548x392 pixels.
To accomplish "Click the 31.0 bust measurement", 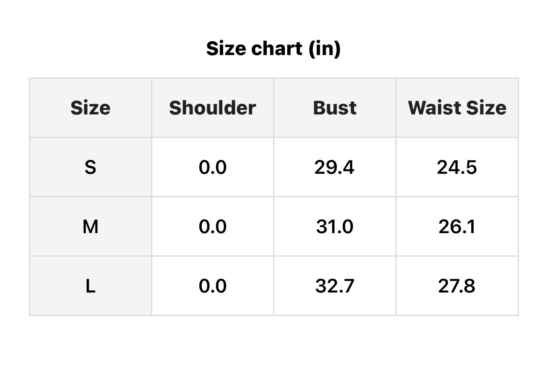I will coord(335,227).
